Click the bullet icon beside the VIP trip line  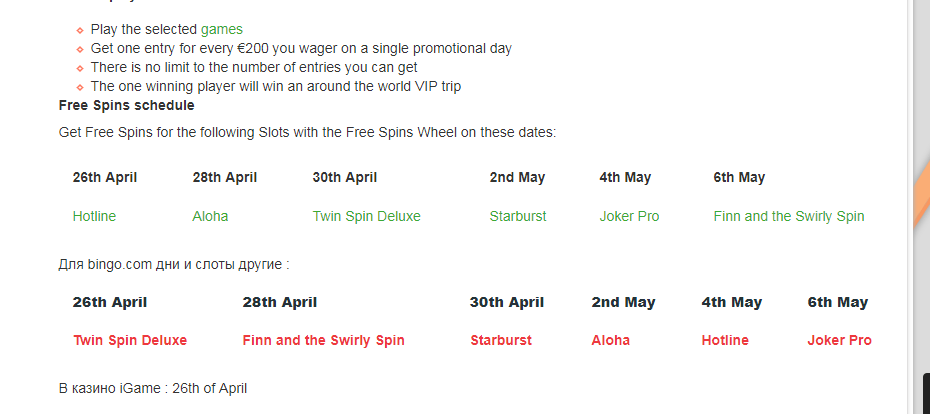pyautogui.click(x=80, y=87)
